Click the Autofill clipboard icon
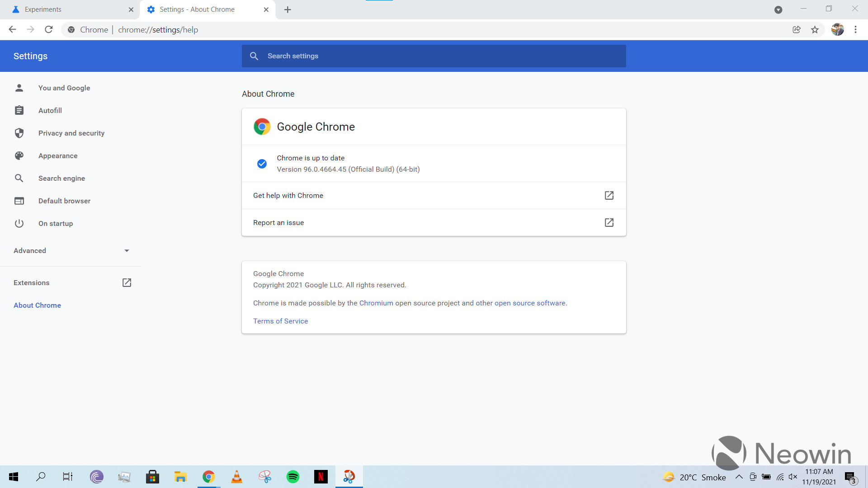868x488 pixels. point(19,110)
